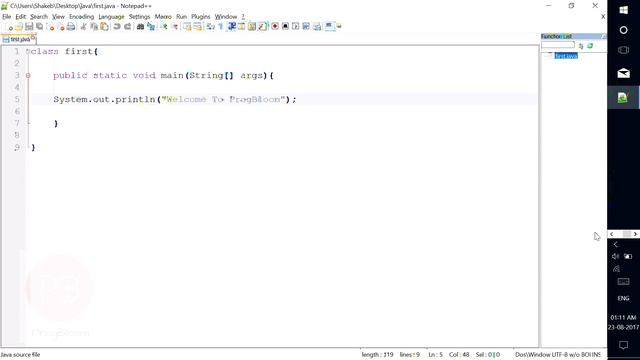
Task: Click the Zoom Out toolbar icon
Action: pos(175,27)
